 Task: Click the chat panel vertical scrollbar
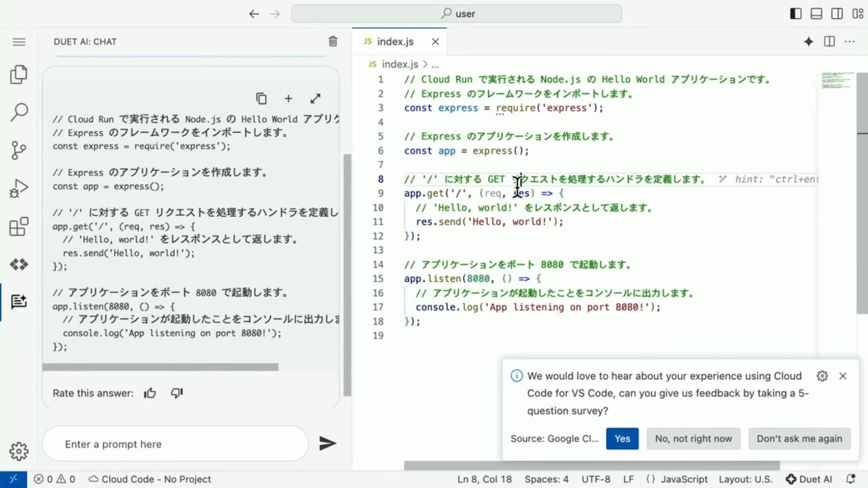[347, 275]
